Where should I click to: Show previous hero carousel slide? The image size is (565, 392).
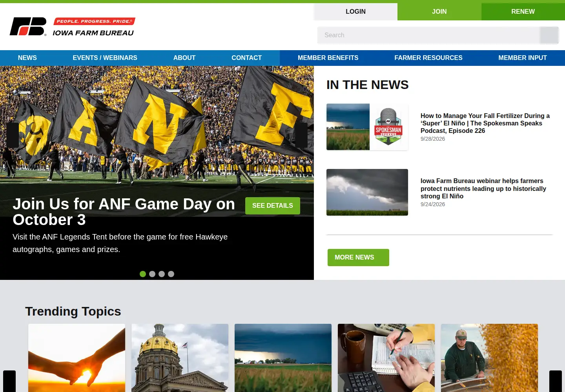click(x=13, y=135)
